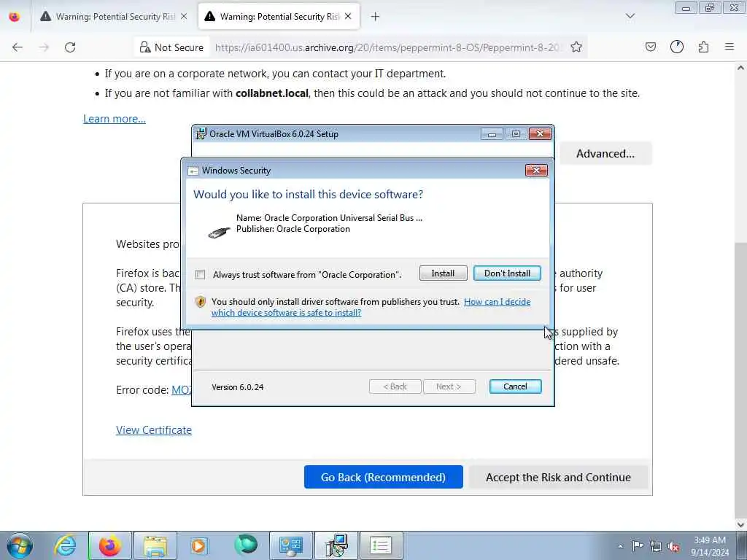Check Always trust software from Oracle Corporation

[201, 275]
